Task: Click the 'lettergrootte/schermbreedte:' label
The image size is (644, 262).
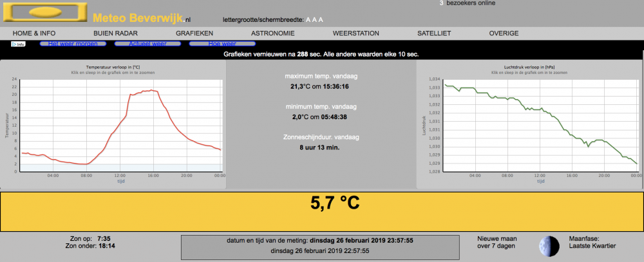Action: pyautogui.click(x=263, y=20)
